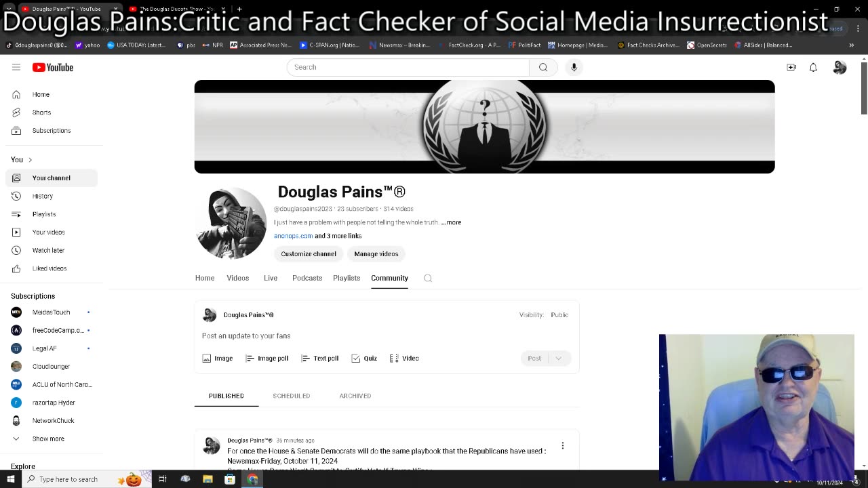Open freeCodeCamp subscription
868x488 pixels.
[52, 330]
